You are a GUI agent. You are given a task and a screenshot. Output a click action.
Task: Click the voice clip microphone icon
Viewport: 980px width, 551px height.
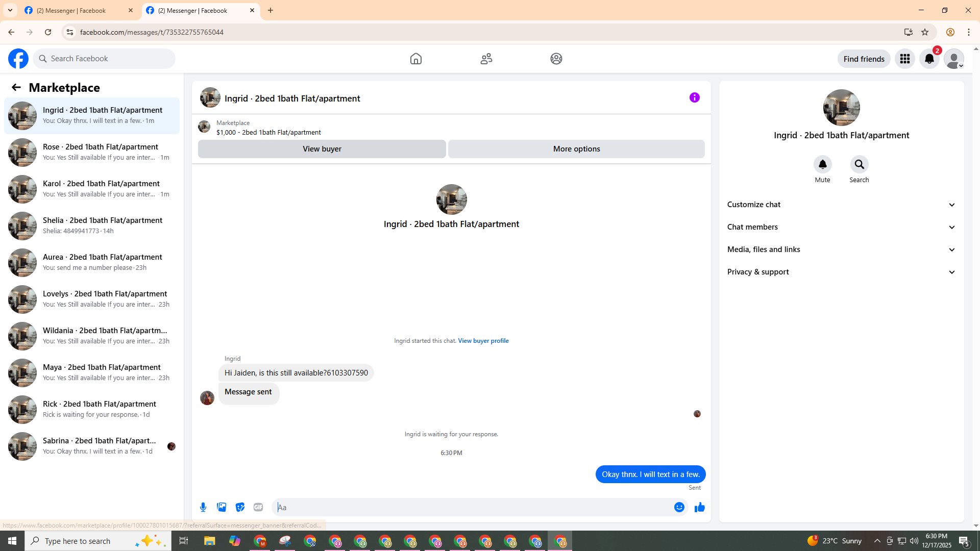pyautogui.click(x=203, y=507)
